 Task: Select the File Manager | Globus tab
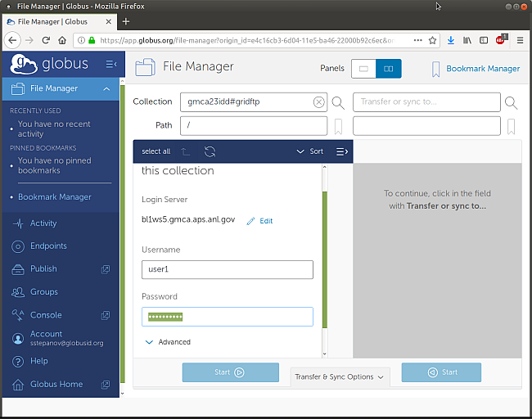tap(60, 22)
